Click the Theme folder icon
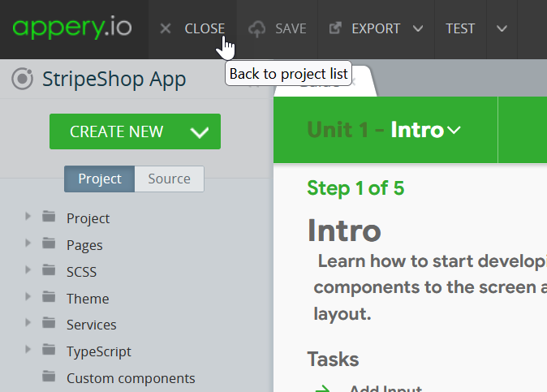Image resolution: width=547 pixels, height=392 pixels. click(x=49, y=296)
